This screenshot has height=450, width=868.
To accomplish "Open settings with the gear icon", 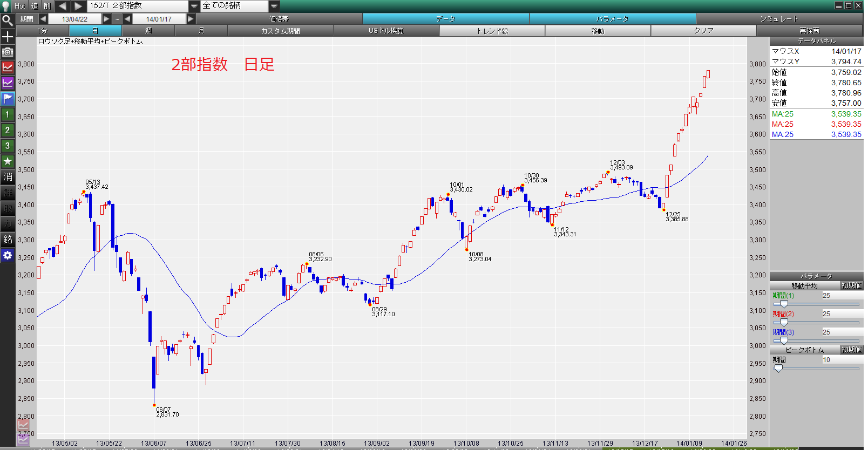I will coord(8,255).
